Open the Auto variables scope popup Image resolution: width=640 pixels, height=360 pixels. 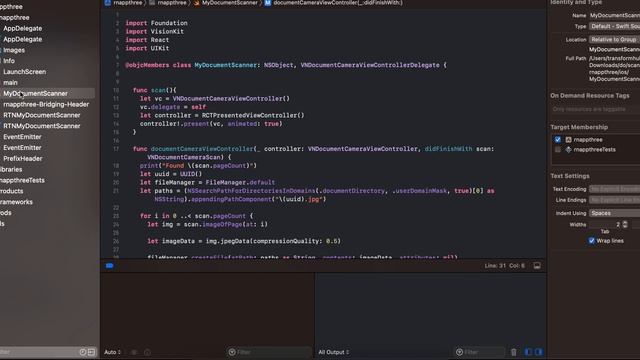click(113, 352)
